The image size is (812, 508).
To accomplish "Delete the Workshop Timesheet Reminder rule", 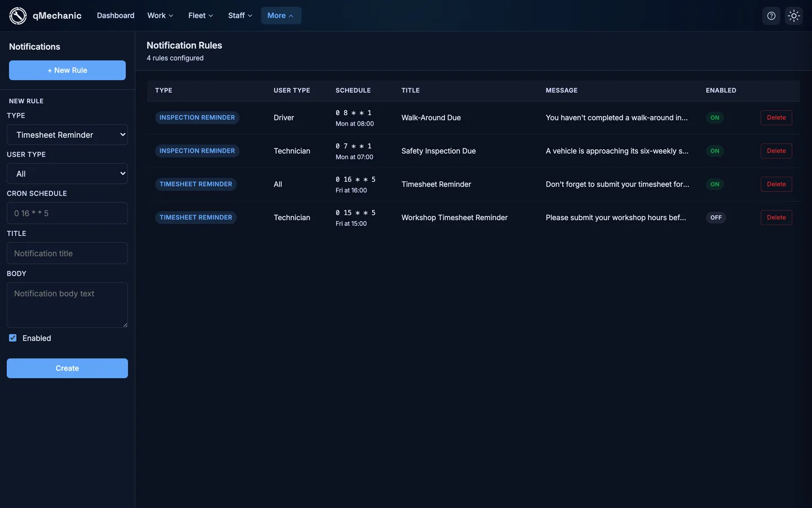I will (776, 218).
